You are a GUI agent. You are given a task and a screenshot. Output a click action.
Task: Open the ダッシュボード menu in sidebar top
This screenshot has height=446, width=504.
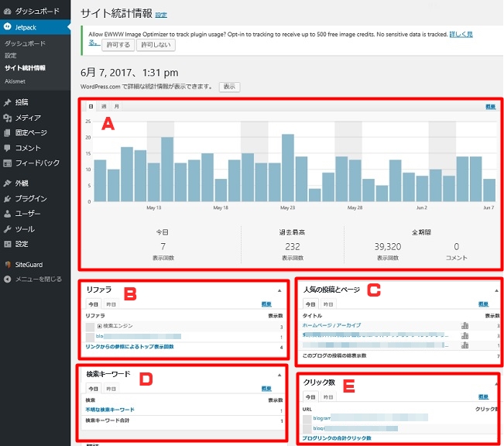click(36, 12)
